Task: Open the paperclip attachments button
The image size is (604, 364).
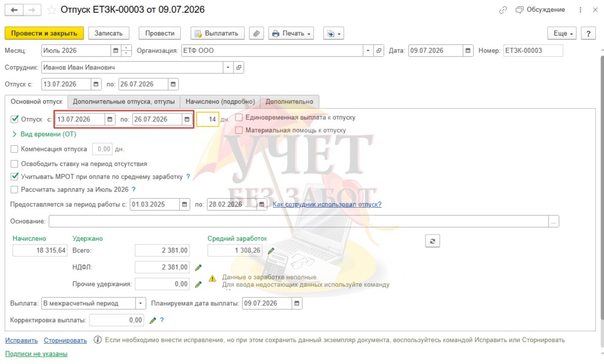Action: pos(256,33)
